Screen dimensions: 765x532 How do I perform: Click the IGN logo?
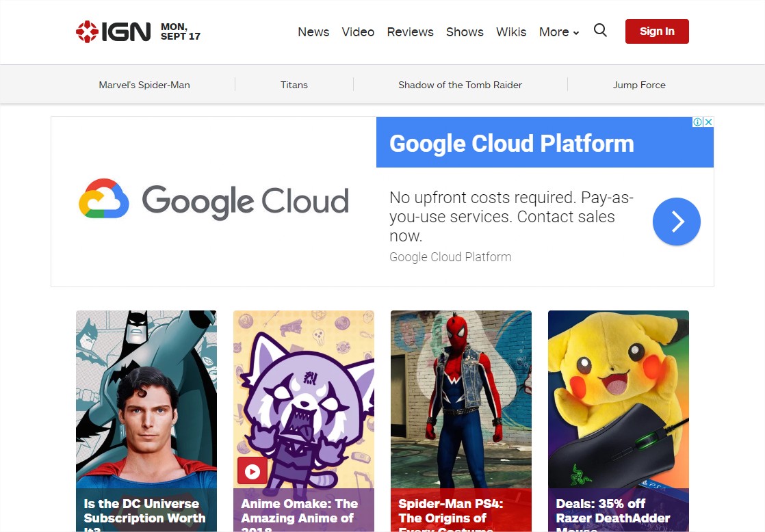113,31
